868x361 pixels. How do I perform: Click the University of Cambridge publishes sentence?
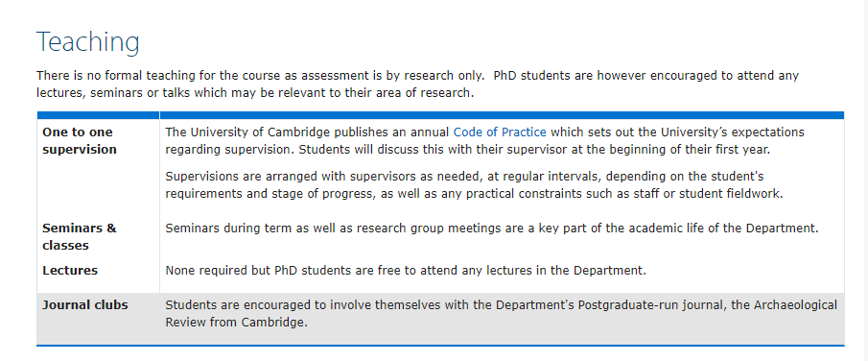[485, 141]
